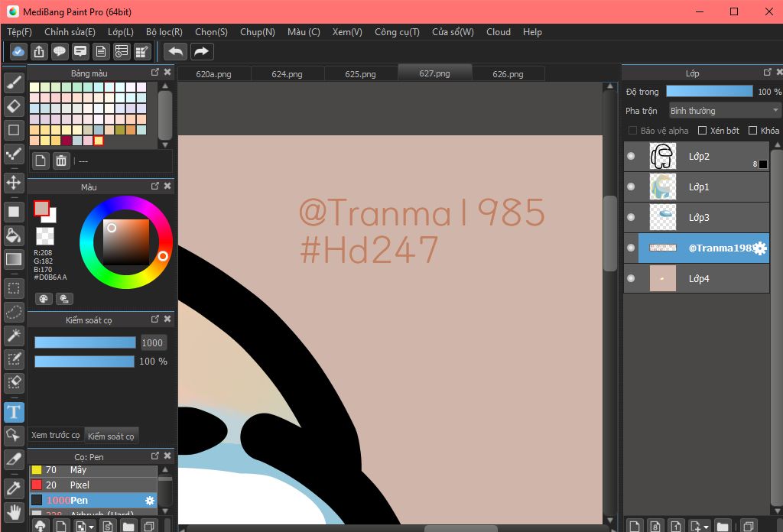This screenshot has height=532, width=783.
Task: Open the Cloud menu
Action: click(x=499, y=32)
